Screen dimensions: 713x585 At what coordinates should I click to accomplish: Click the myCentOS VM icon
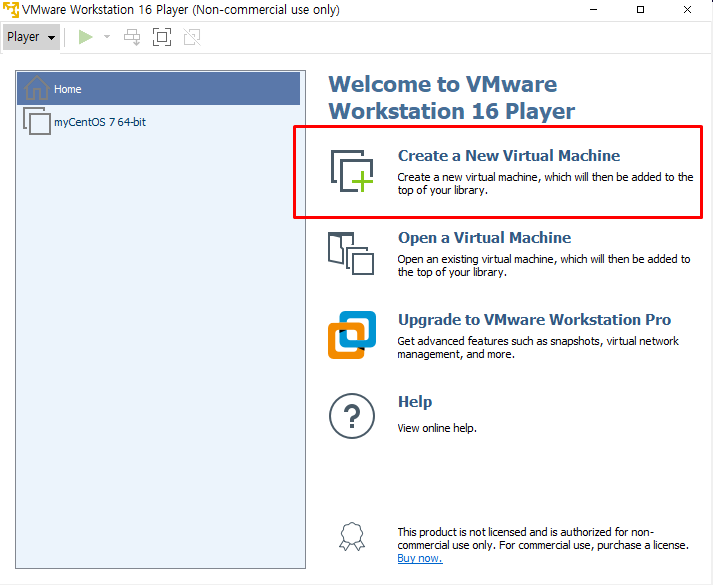click(x=37, y=121)
